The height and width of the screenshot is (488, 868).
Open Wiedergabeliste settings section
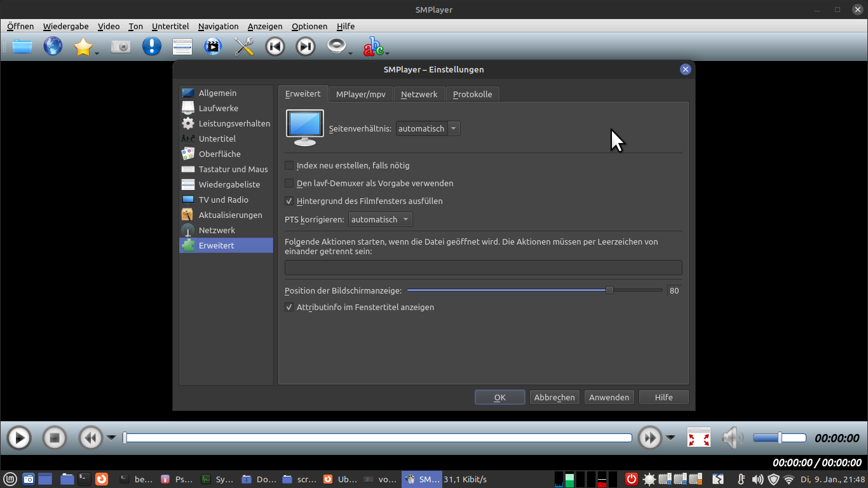pyautogui.click(x=226, y=184)
